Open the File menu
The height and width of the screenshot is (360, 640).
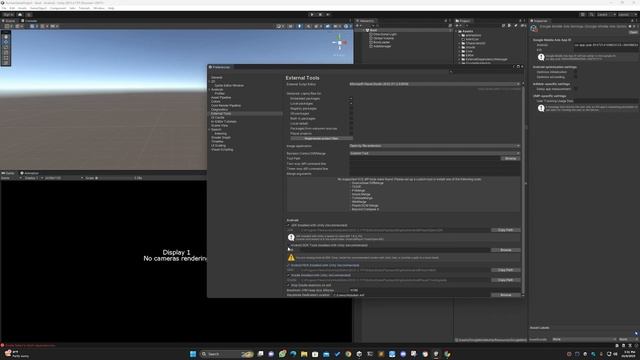[x=4, y=8]
